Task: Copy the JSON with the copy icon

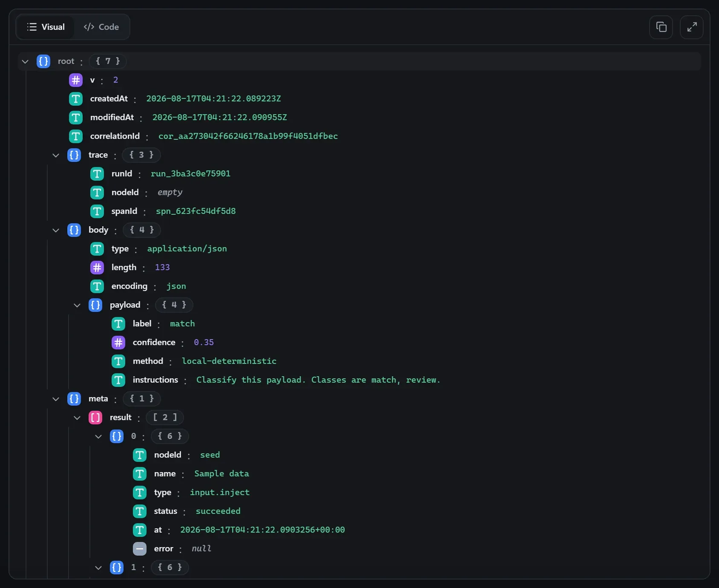Action: click(x=661, y=27)
